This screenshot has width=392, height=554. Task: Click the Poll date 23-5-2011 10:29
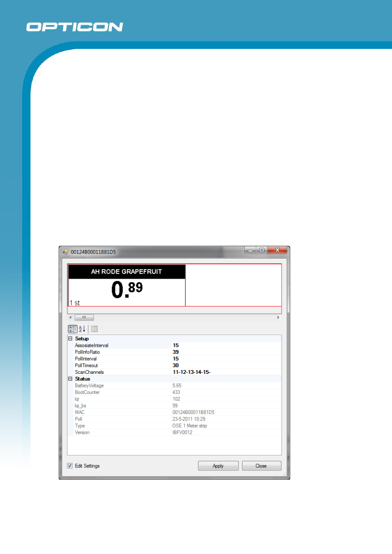point(189,419)
